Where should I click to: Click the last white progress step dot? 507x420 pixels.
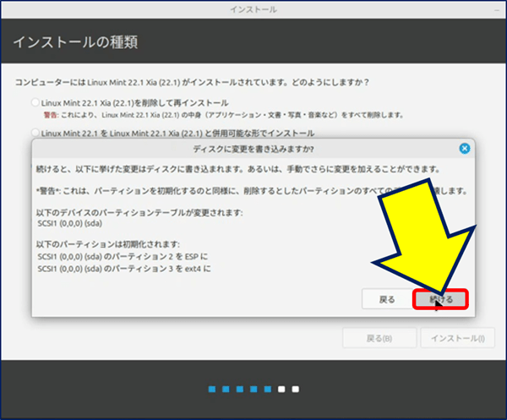(296, 389)
